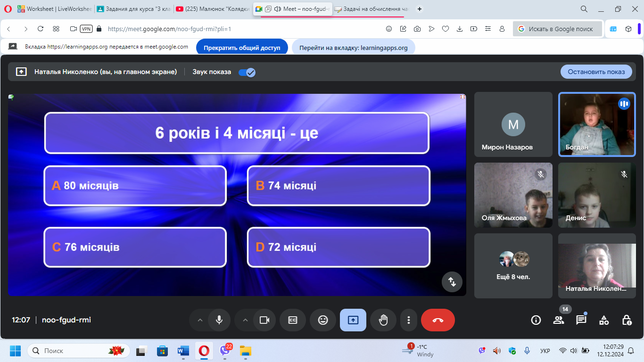This screenshot has height=362, width=644.
Task: Toggle VPN badge in address bar
Action: pyautogui.click(x=86, y=29)
